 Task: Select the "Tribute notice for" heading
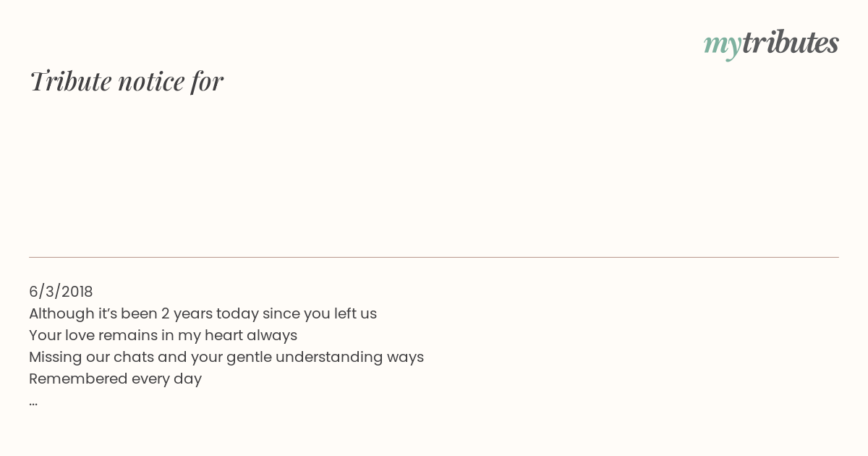(127, 81)
